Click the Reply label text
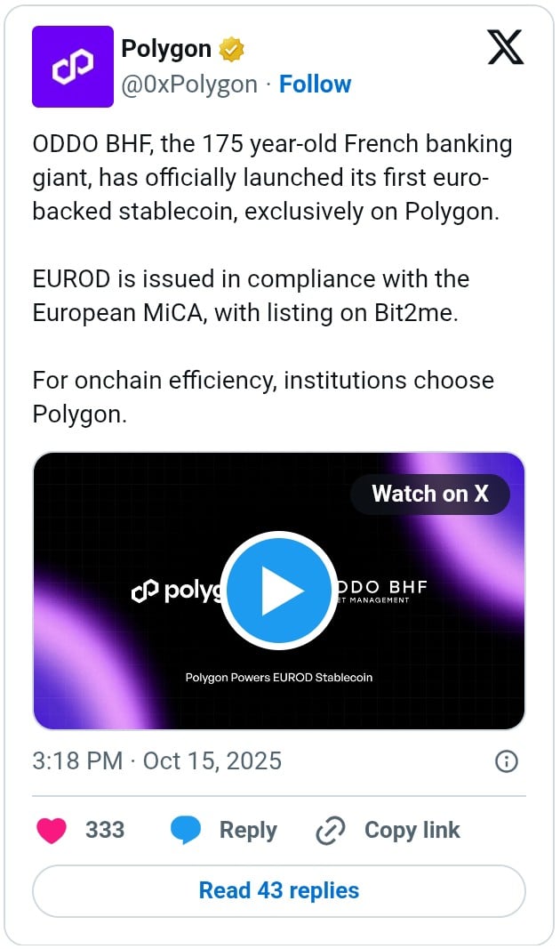The image size is (560, 949). [248, 830]
